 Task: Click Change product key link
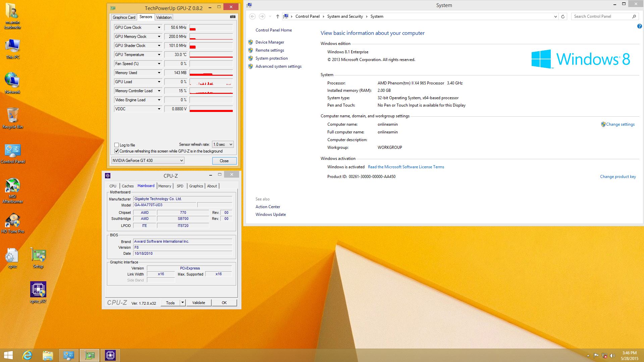tap(618, 177)
